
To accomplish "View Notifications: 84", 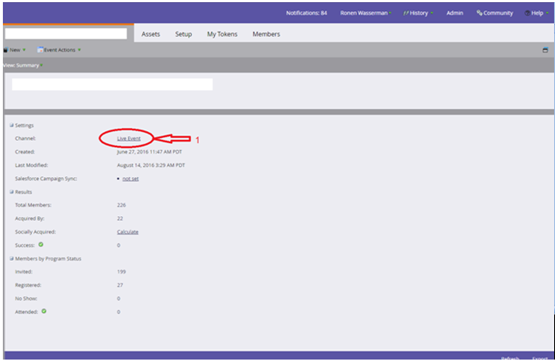I will click(306, 13).
